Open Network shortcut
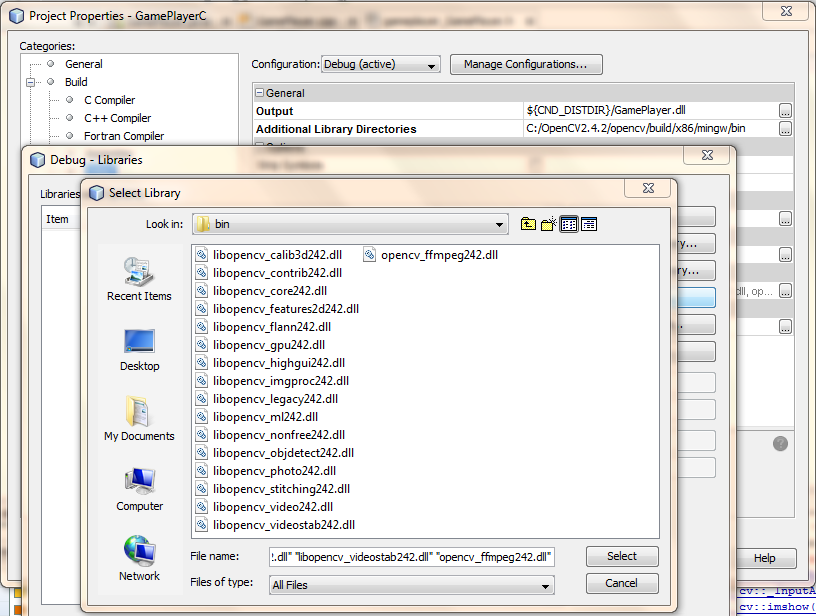Viewport: 816px width, 616px height. (139, 558)
